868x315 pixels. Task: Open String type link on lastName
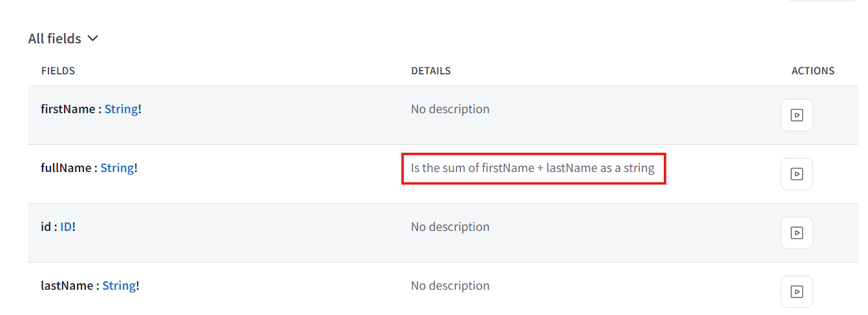119,286
